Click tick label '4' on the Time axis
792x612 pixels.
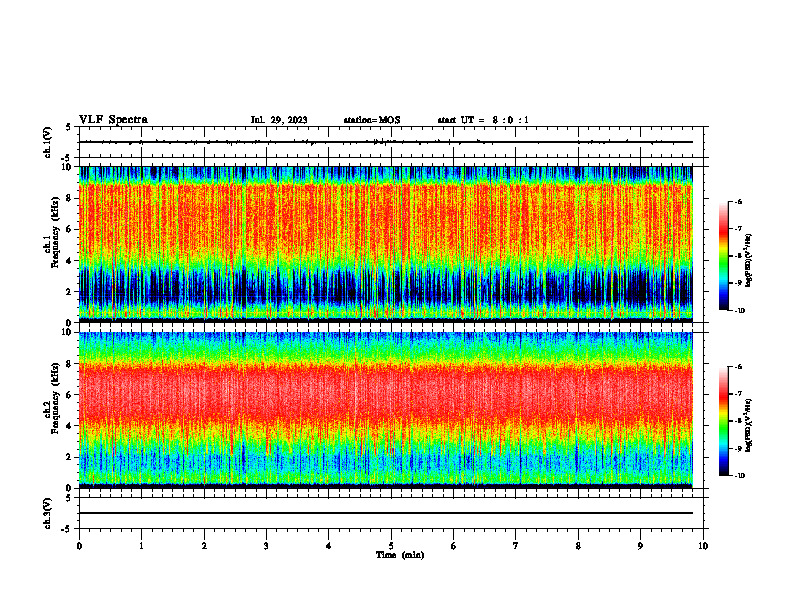pos(328,546)
